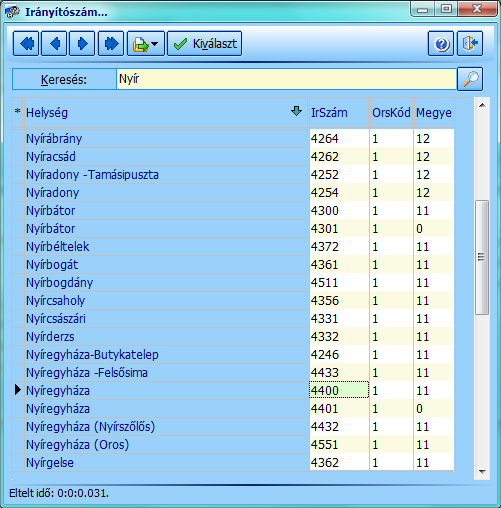
Task: Click the IrSzám column header
Action: pos(339,113)
